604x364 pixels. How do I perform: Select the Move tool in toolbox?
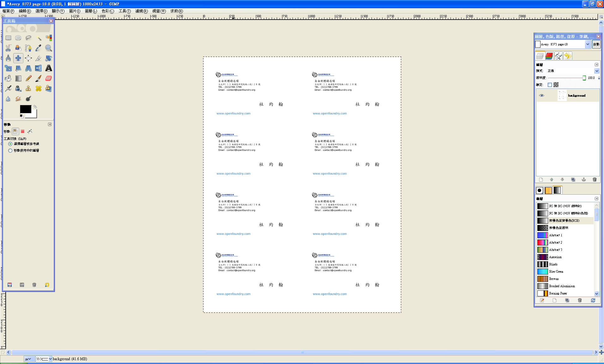[x=18, y=58]
